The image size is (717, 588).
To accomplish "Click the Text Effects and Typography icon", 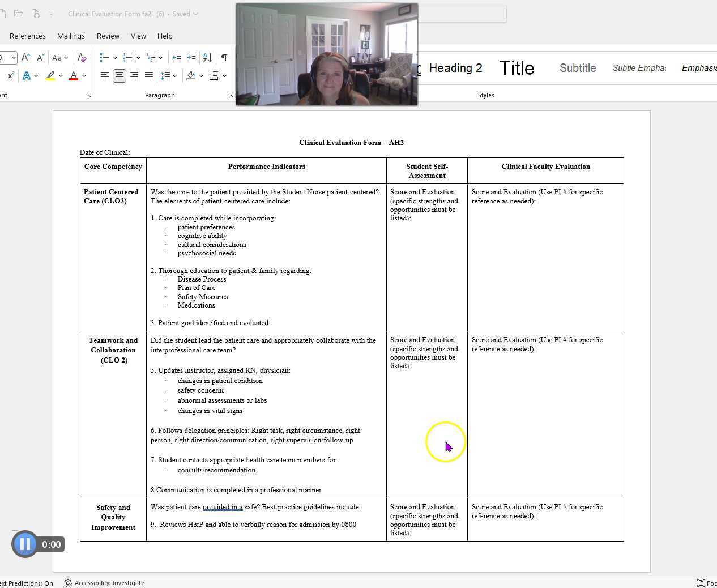I will tap(28, 75).
